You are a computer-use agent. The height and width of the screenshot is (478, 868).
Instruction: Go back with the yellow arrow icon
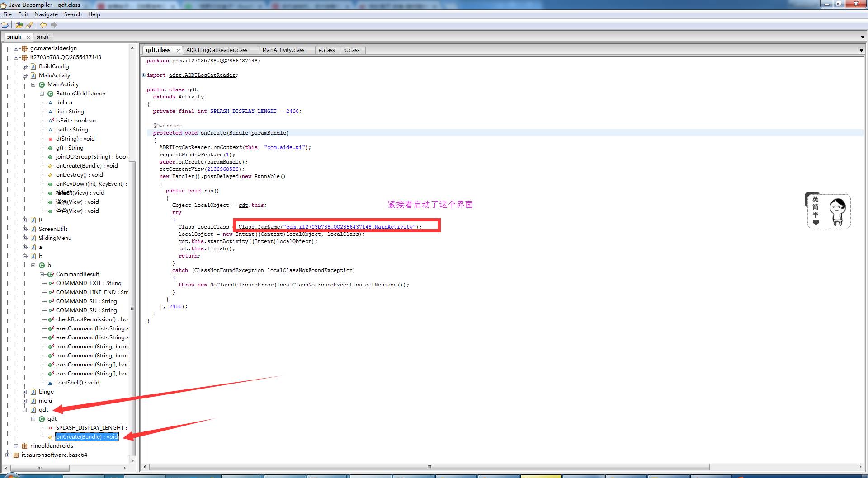(43, 25)
